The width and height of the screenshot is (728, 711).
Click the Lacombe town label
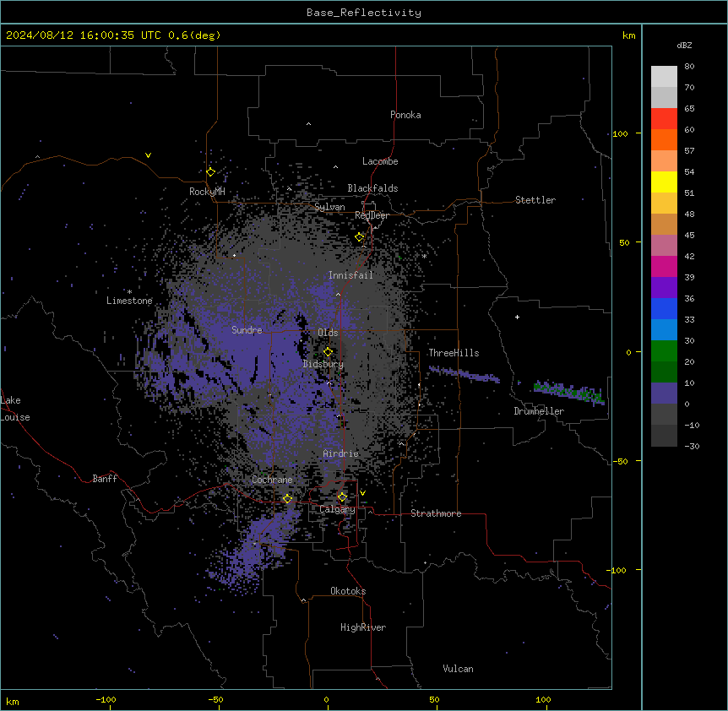[x=380, y=161]
